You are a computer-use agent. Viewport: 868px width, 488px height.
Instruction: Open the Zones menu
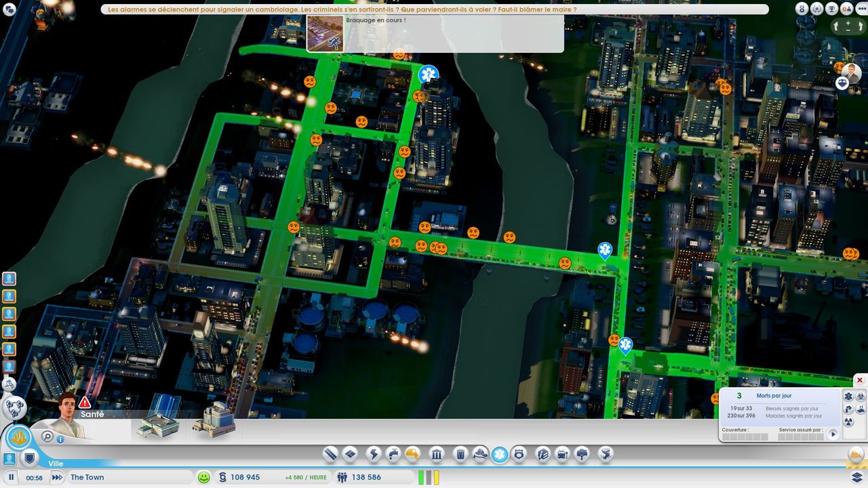(350, 454)
